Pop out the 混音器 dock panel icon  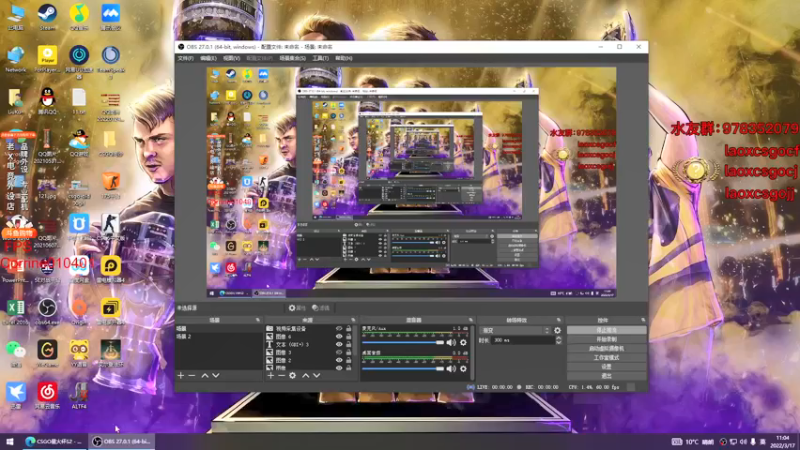[x=470, y=320]
